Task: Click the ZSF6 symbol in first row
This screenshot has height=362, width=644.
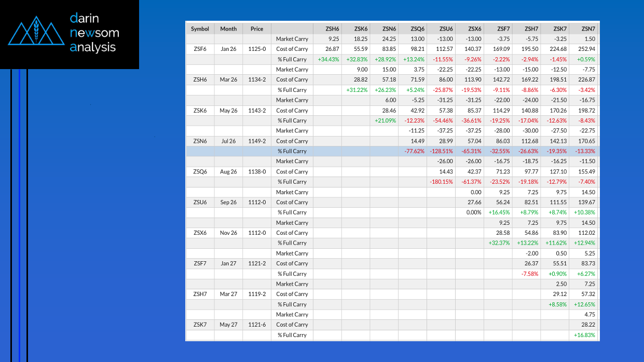Action: tap(200, 49)
